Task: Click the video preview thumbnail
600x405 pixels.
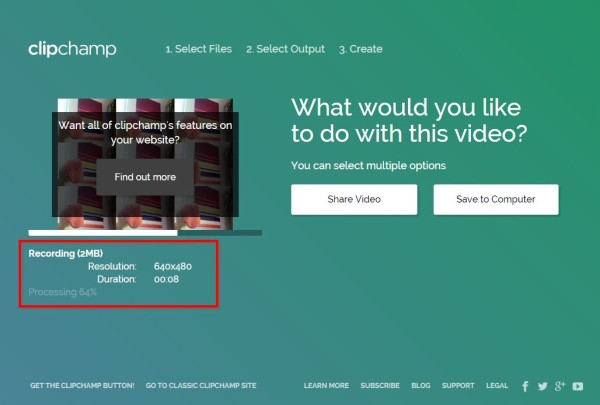Action: [x=145, y=164]
